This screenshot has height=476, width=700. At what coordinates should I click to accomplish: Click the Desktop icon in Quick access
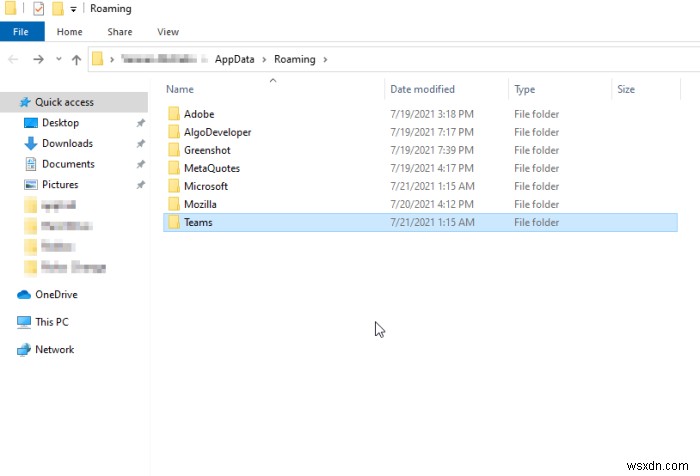coord(31,123)
